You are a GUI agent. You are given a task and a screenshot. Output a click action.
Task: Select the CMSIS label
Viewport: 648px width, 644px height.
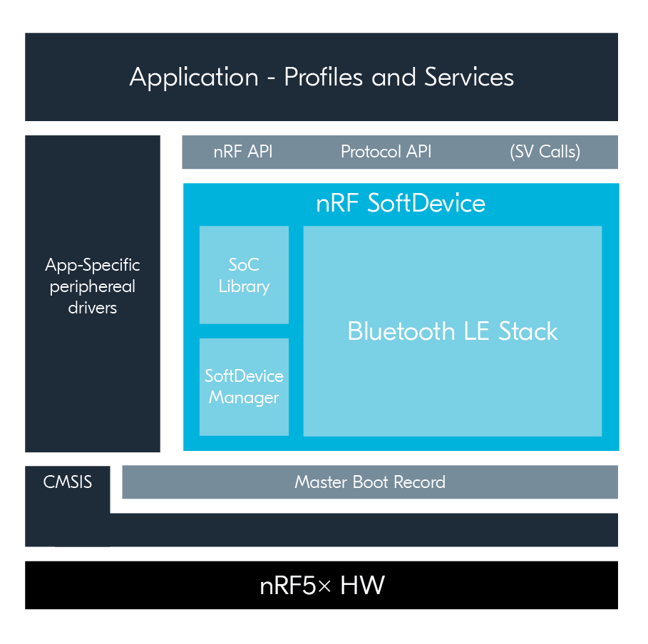(x=67, y=482)
